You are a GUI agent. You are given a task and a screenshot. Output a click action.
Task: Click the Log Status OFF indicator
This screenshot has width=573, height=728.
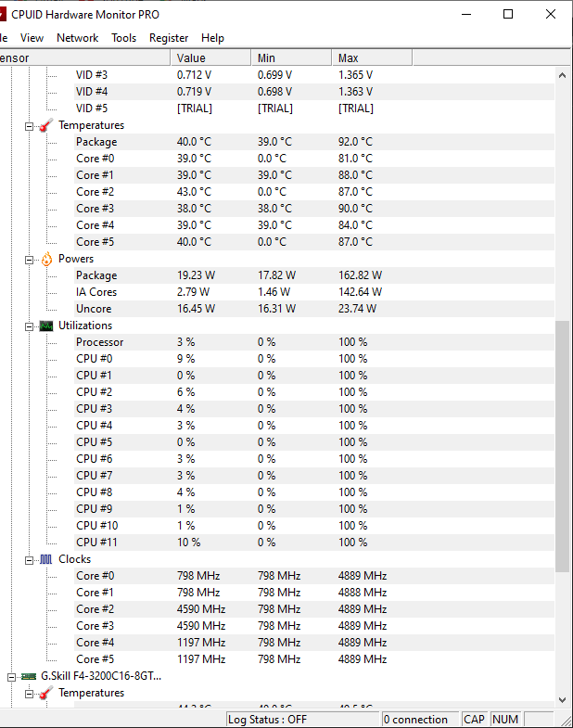[x=269, y=719]
